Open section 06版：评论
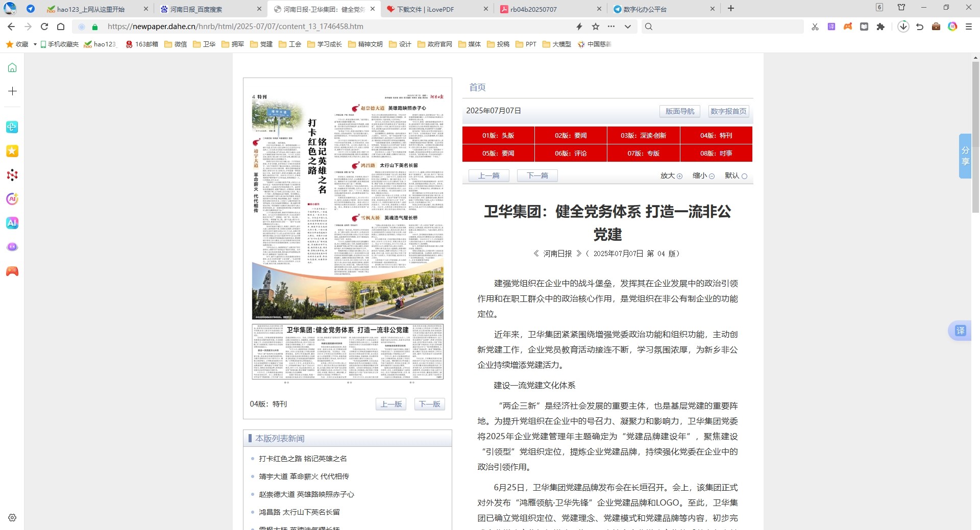 click(571, 153)
